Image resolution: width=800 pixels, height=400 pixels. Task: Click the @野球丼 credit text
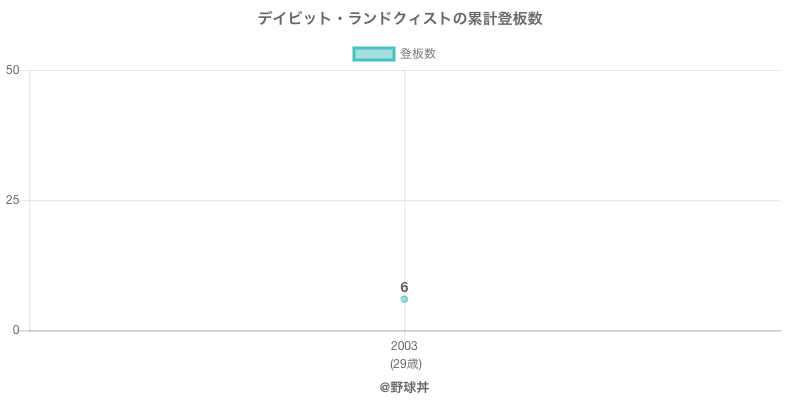point(404,387)
